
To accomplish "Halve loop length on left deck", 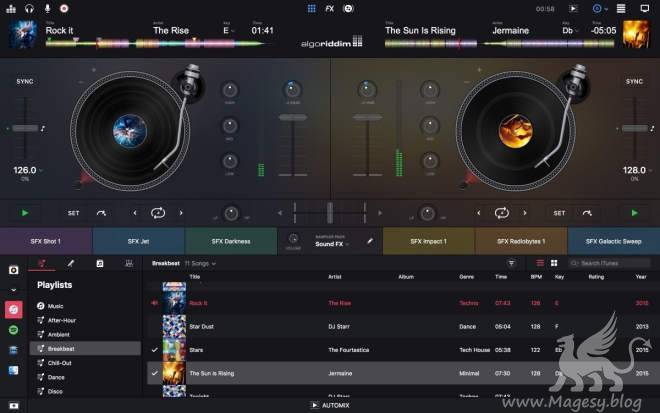I will point(135,213).
